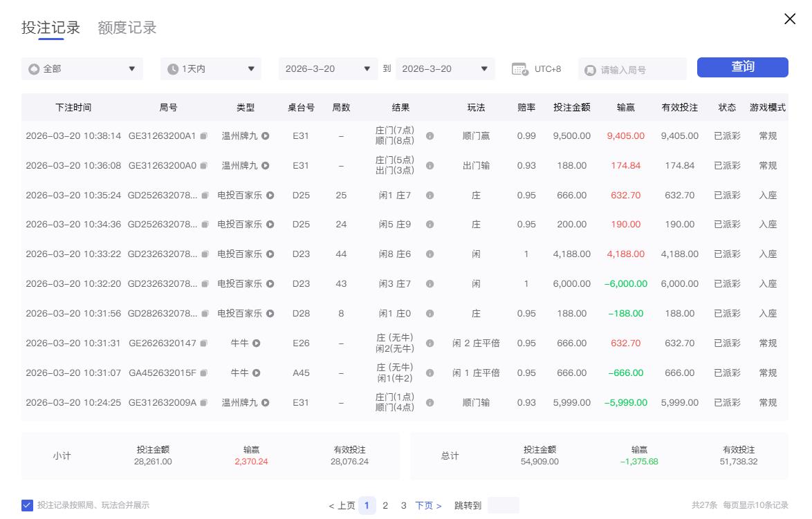Go to 下页 next page
This screenshot has width=812, height=519.
coord(428,506)
